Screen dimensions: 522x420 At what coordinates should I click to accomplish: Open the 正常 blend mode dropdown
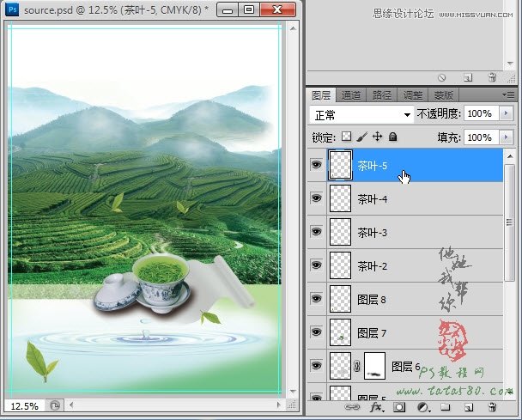(x=361, y=115)
